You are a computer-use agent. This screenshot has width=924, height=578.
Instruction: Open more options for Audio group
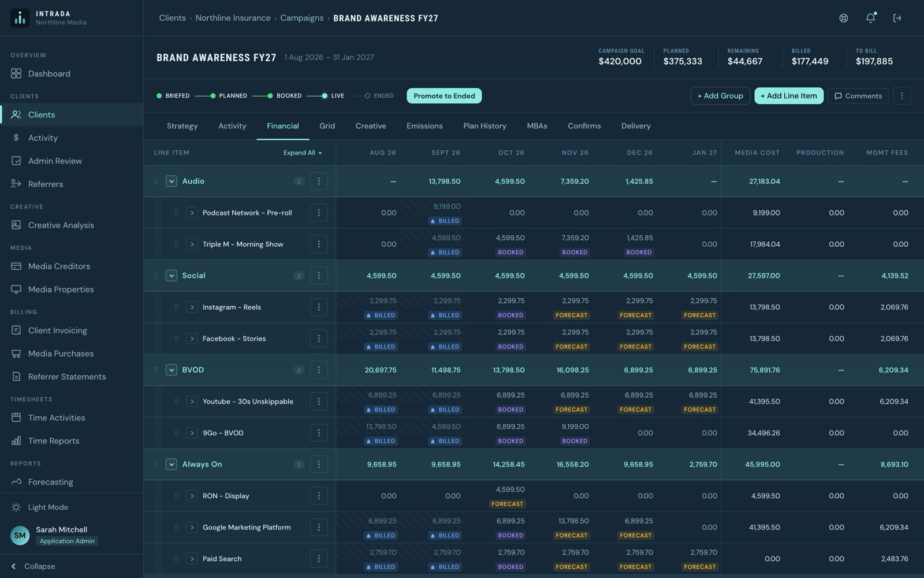point(319,181)
